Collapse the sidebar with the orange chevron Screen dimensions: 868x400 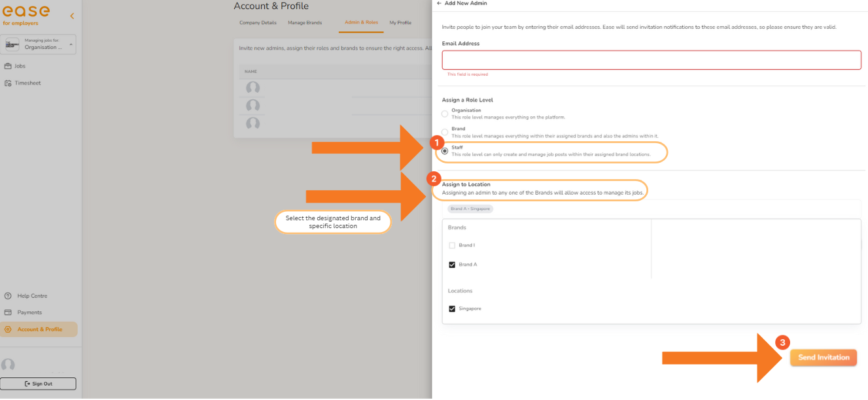tap(72, 15)
